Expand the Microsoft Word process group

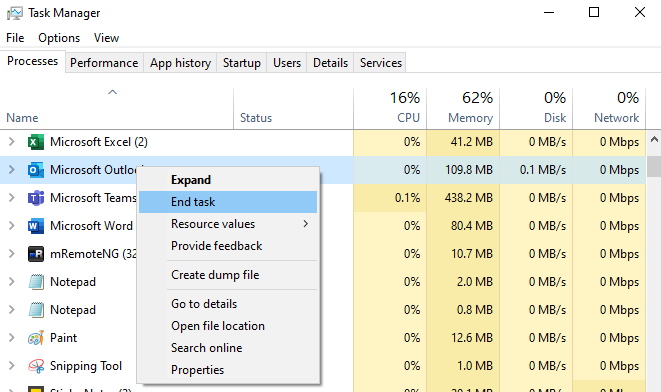[12, 226]
